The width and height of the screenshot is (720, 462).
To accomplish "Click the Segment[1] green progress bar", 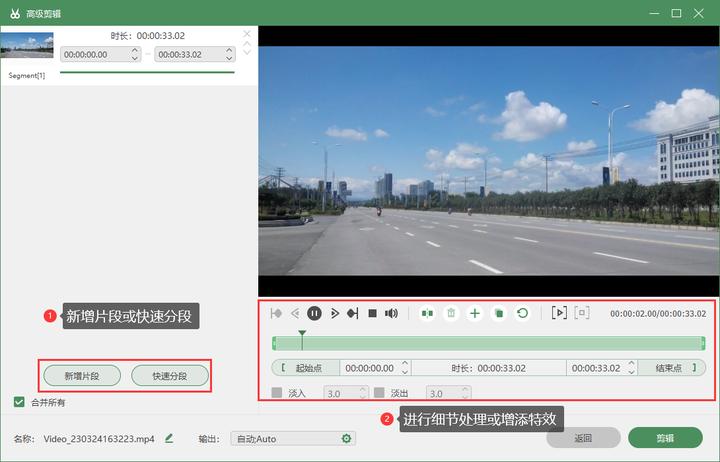I will 147,72.
